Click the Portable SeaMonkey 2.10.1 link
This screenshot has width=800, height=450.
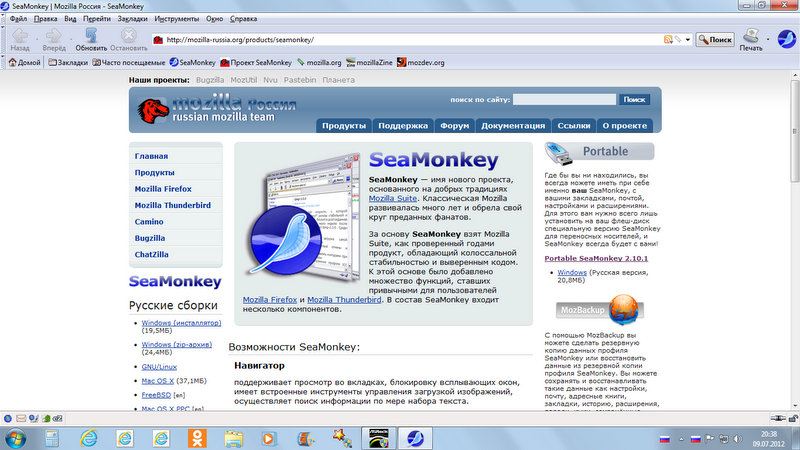tap(596, 258)
